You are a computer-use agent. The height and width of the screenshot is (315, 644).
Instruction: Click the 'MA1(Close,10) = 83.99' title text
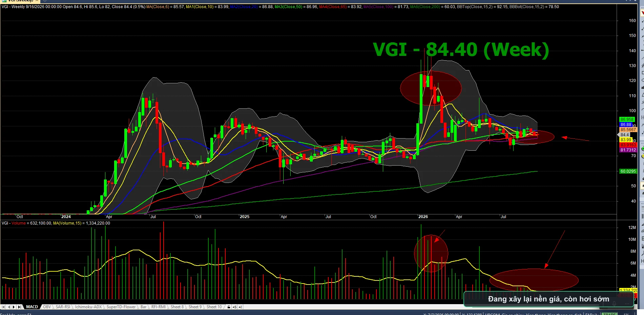[x=207, y=7]
